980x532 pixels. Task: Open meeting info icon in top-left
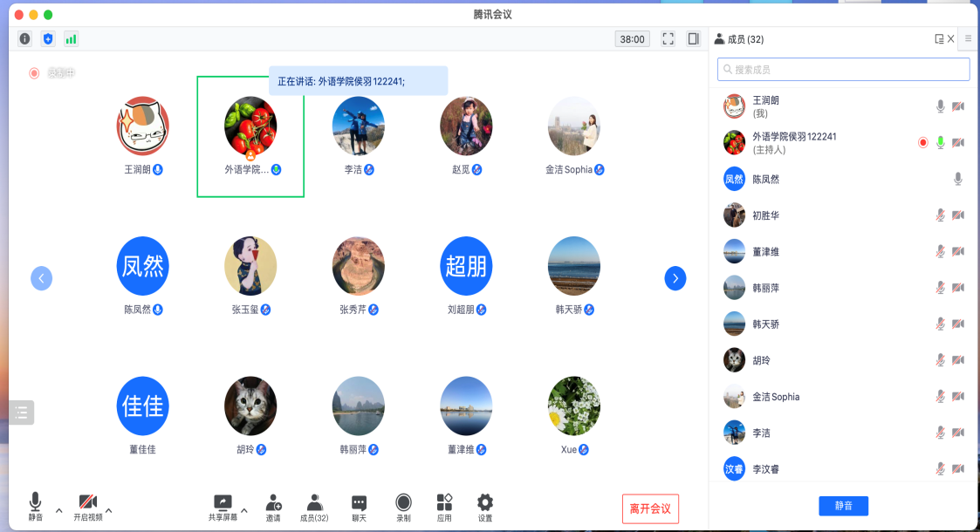point(24,39)
